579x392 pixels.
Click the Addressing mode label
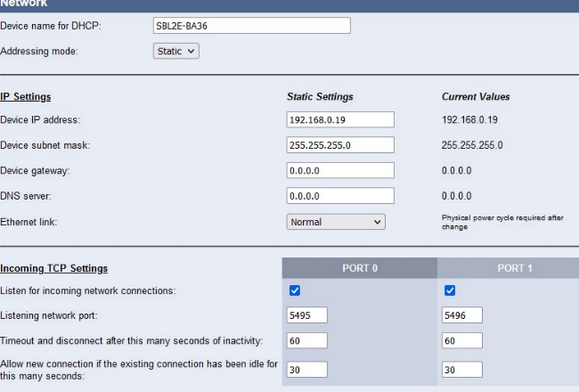39,51
